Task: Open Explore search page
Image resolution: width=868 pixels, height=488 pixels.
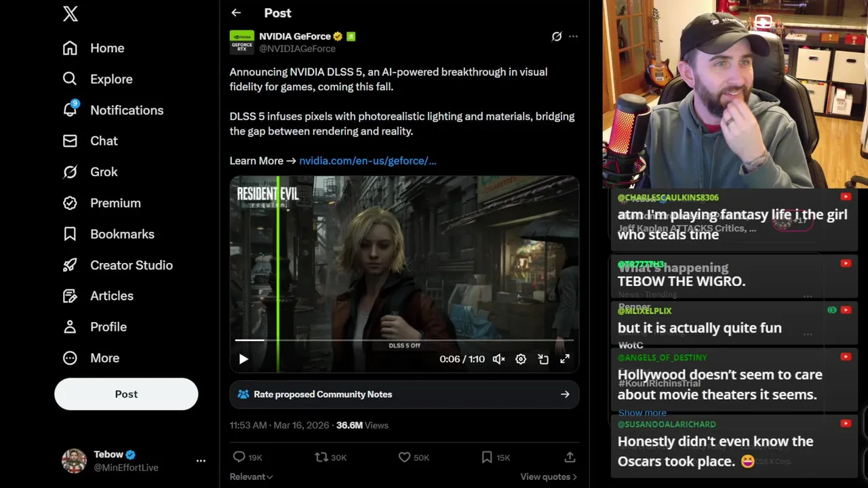Action: [98, 79]
